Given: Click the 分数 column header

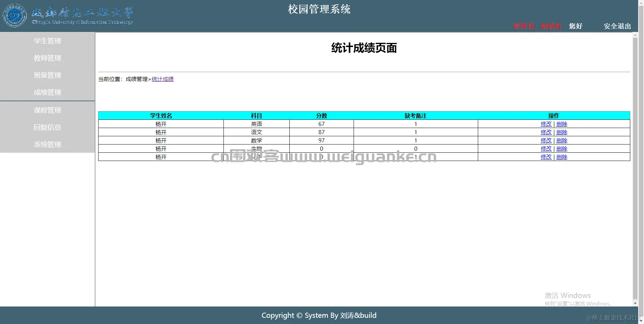Looking at the screenshot, I should coord(322,116).
